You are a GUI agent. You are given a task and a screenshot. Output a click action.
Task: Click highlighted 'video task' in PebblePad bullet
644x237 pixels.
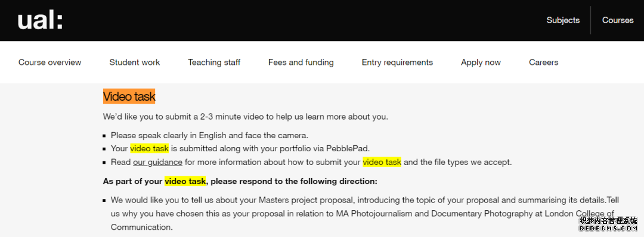150,148
